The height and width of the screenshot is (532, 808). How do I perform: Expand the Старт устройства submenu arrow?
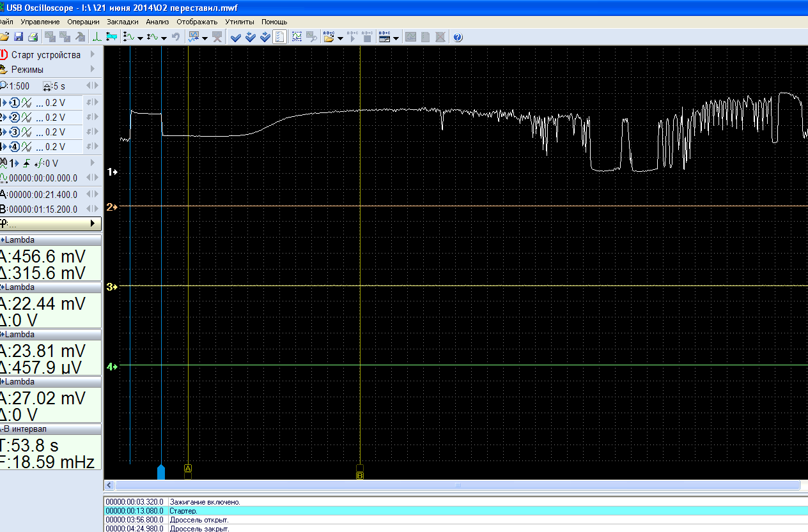point(93,55)
